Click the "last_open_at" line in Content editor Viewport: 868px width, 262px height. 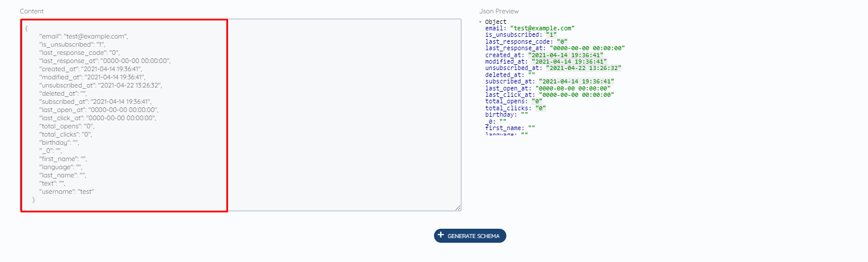99,110
